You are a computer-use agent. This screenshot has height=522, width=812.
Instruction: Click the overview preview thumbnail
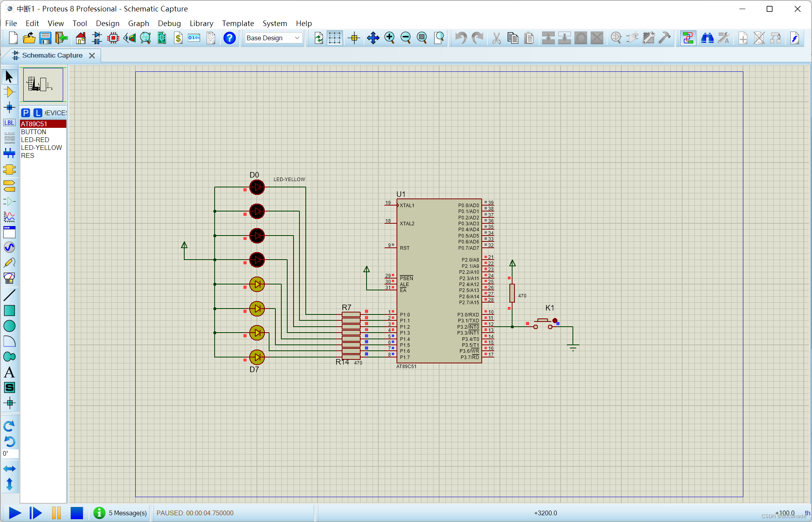click(43, 84)
